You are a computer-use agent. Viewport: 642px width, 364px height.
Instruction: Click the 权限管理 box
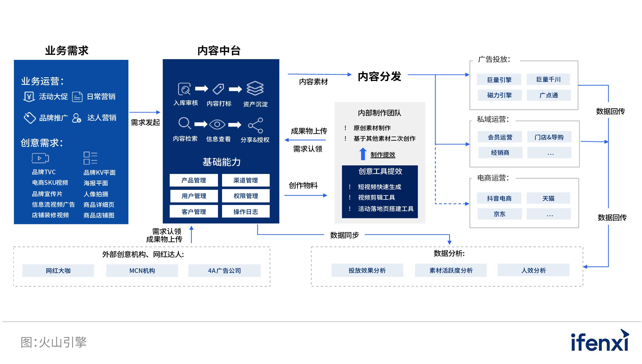pyautogui.click(x=246, y=196)
